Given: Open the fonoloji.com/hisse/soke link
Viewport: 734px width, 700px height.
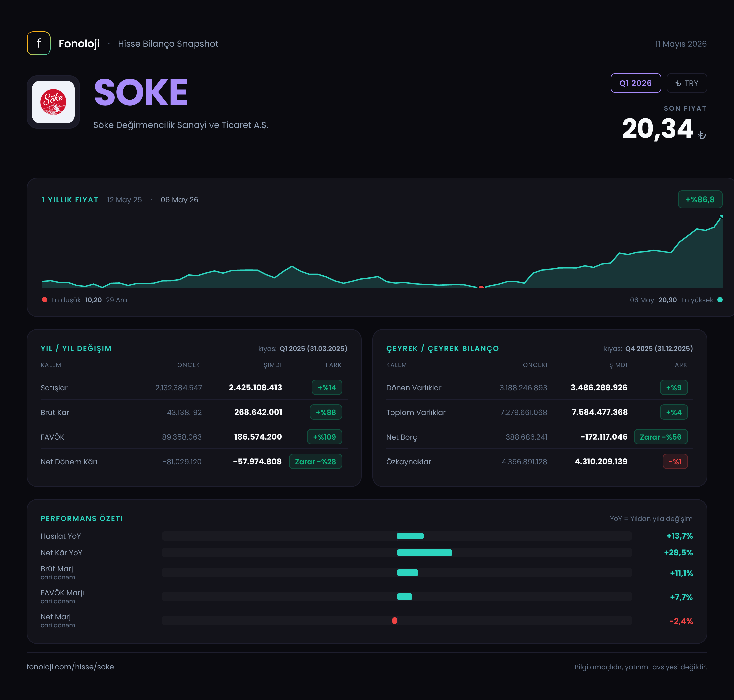Looking at the screenshot, I should tap(70, 666).
